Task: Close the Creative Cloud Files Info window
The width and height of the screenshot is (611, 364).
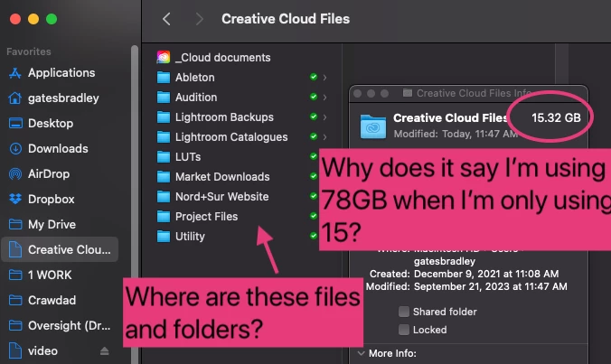Action: [357, 93]
